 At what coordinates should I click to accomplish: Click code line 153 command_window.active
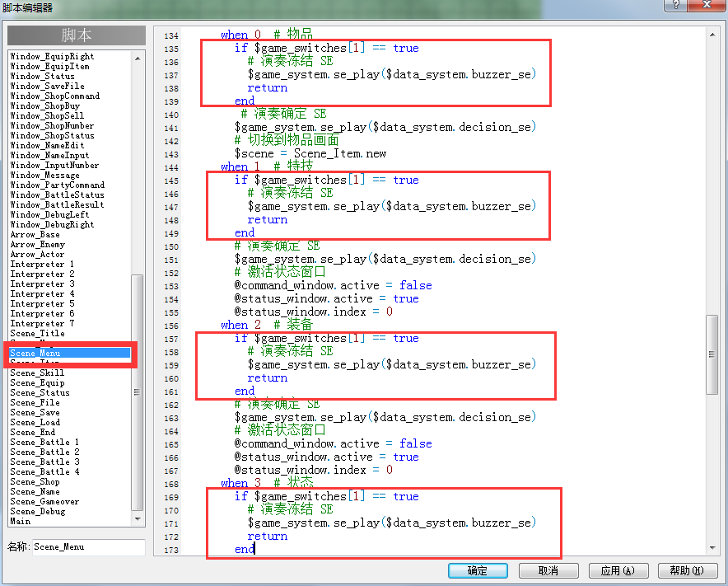[307, 285]
